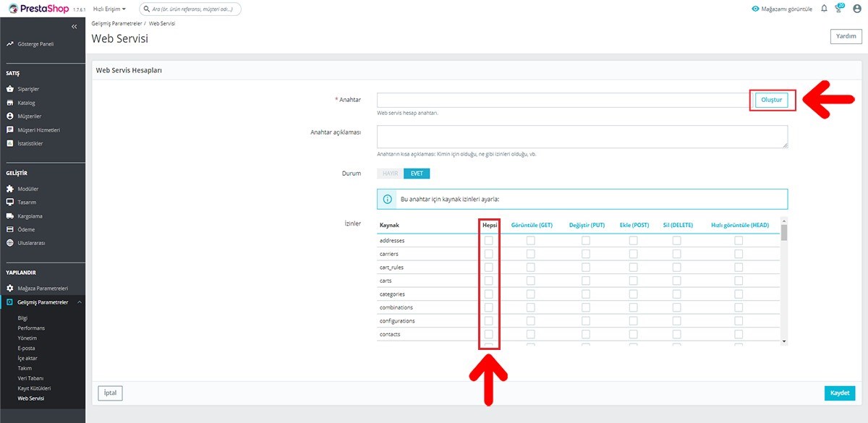Image resolution: width=868 pixels, height=423 pixels.
Task: Click the Mağaza Parametreleri gear icon
Action: tap(10, 289)
